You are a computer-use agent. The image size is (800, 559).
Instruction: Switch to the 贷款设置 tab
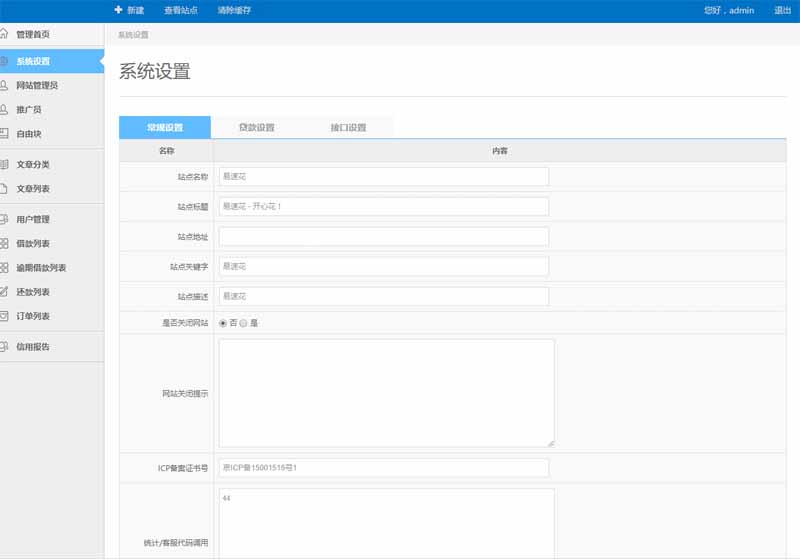coord(256,128)
